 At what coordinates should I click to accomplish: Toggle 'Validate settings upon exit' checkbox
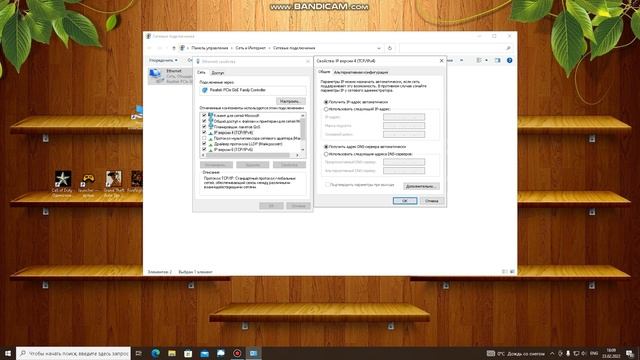pyautogui.click(x=327, y=185)
